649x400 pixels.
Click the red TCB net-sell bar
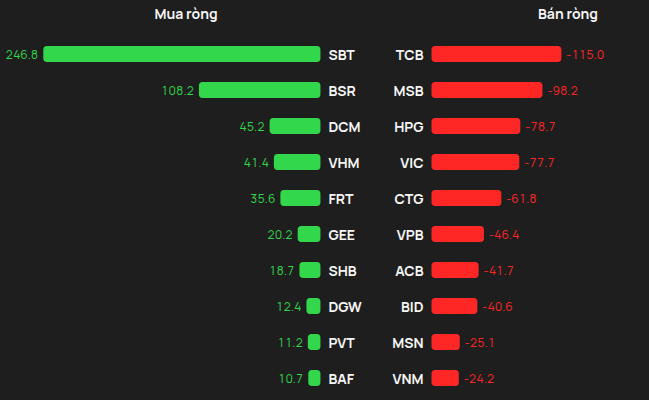(496, 54)
